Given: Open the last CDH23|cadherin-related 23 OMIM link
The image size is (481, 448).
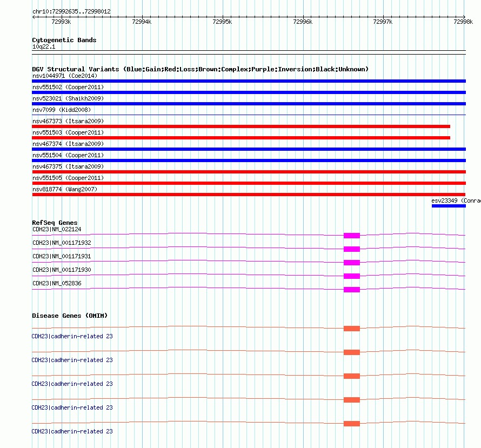Looking at the screenshot, I should 72,431.
